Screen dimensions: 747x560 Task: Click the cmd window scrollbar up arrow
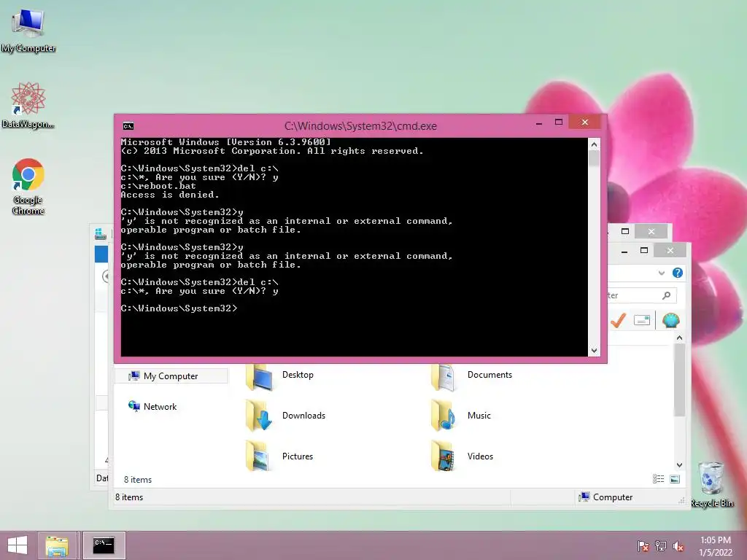[x=594, y=144]
